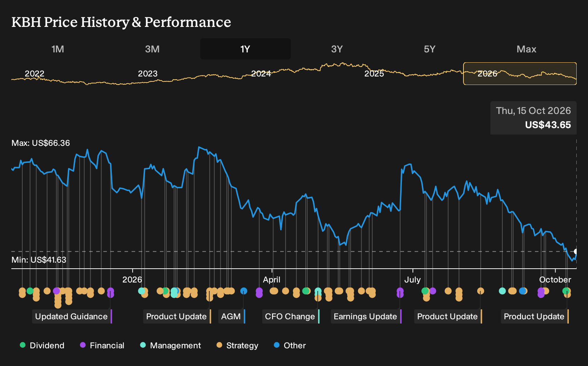Click the 2022 label on overview timeline
Image resolution: width=588 pixels, height=366 pixels.
pyautogui.click(x=34, y=74)
